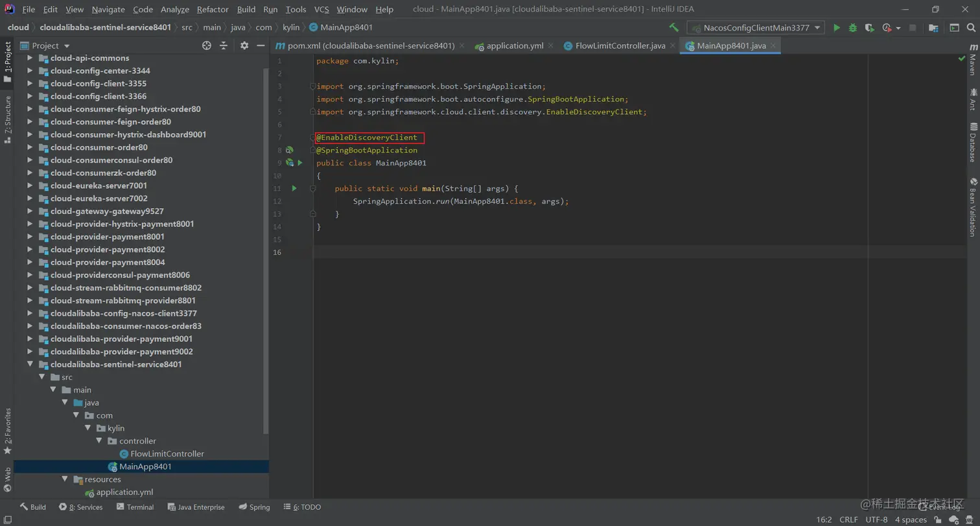Switch to the FlowLimitController.java tab

point(620,46)
